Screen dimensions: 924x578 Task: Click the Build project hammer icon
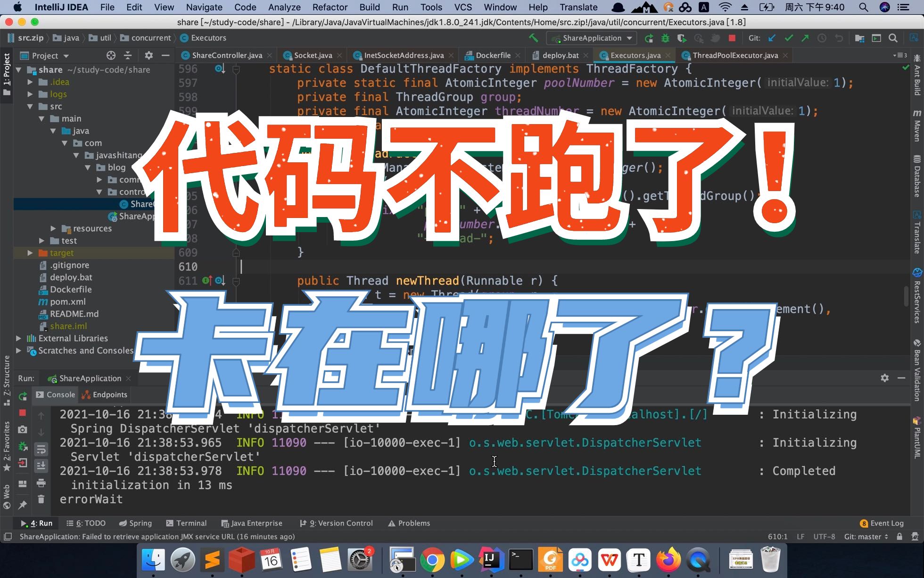(533, 38)
